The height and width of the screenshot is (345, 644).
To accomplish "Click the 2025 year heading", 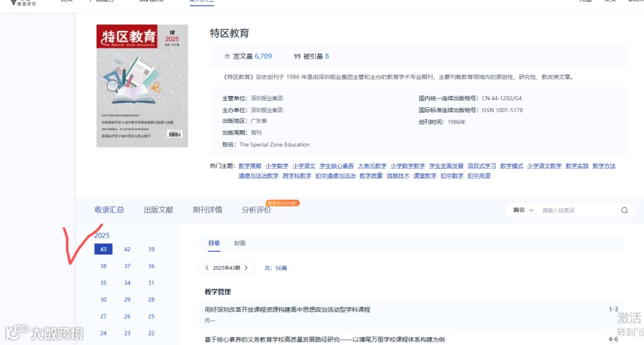I will 102,235.
